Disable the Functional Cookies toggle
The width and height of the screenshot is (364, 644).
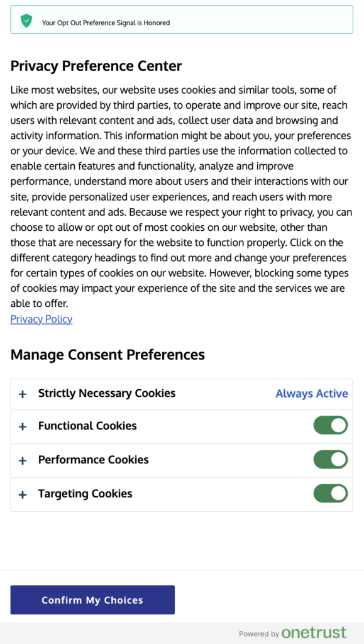pyautogui.click(x=331, y=425)
